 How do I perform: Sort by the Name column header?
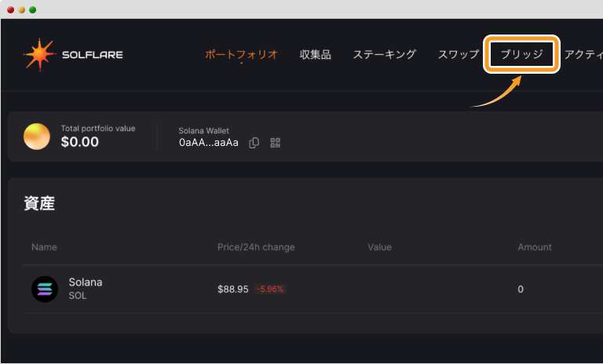pos(44,247)
